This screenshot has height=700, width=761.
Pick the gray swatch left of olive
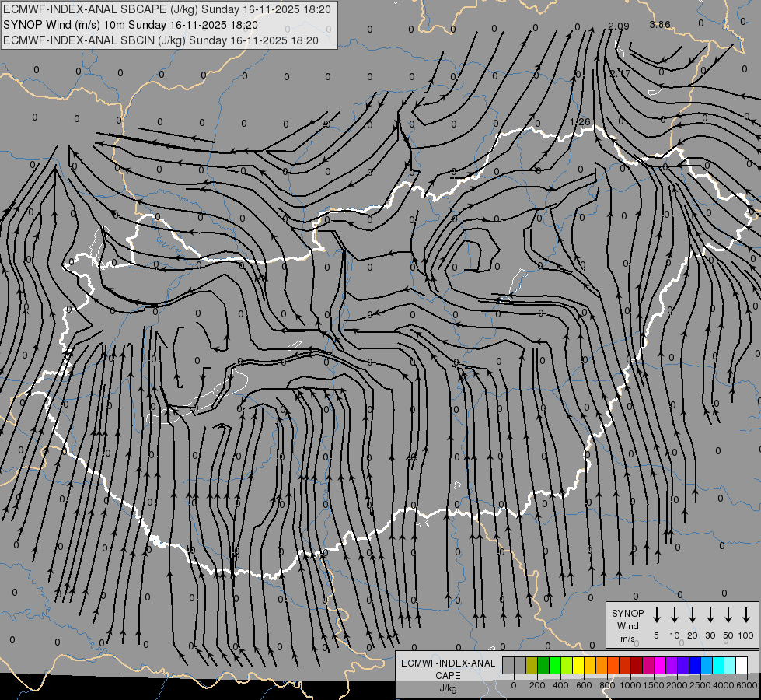pyautogui.click(x=520, y=665)
